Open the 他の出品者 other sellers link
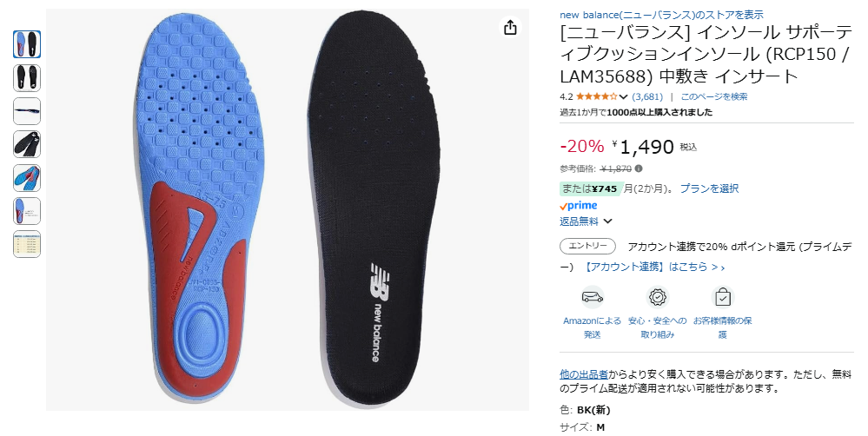868x436 pixels. [x=584, y=374]
